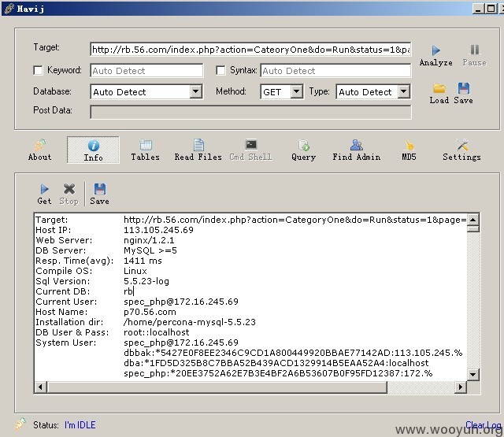This screenshot has height=437, width=504.
Task: Click the Clear Log link
Action: 483,424
